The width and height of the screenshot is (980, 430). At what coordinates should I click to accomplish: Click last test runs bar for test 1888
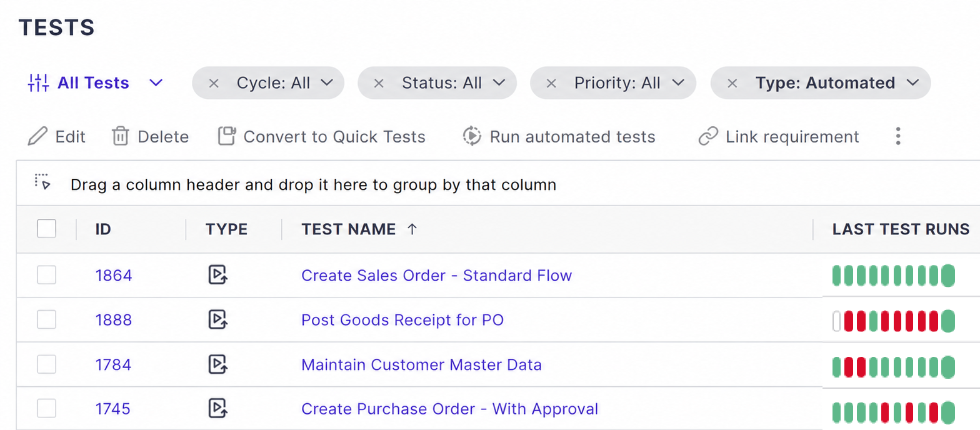894,320
